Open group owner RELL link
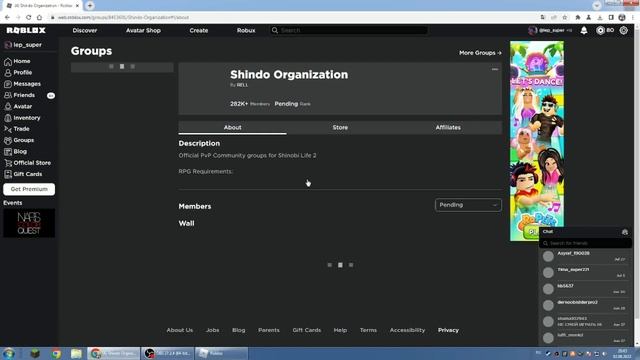The width and height of the screenshot is (640, 360). tap(242, 85)
